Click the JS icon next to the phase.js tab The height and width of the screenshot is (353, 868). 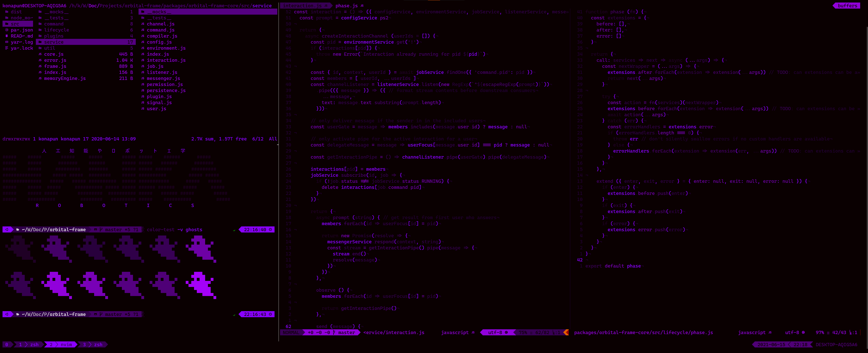(x=362, y=6)
